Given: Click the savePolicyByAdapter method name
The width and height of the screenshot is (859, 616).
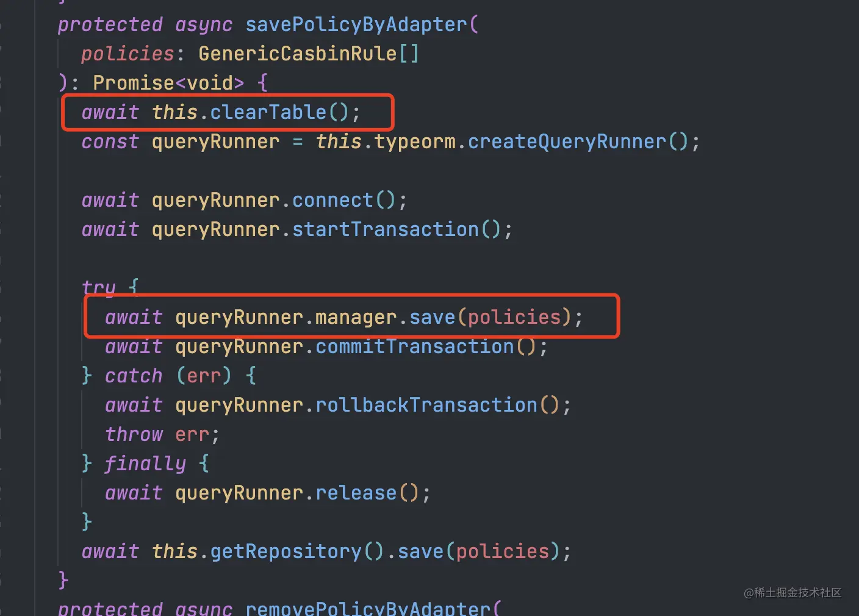Looking at the screenshot, I should (356, 24).
